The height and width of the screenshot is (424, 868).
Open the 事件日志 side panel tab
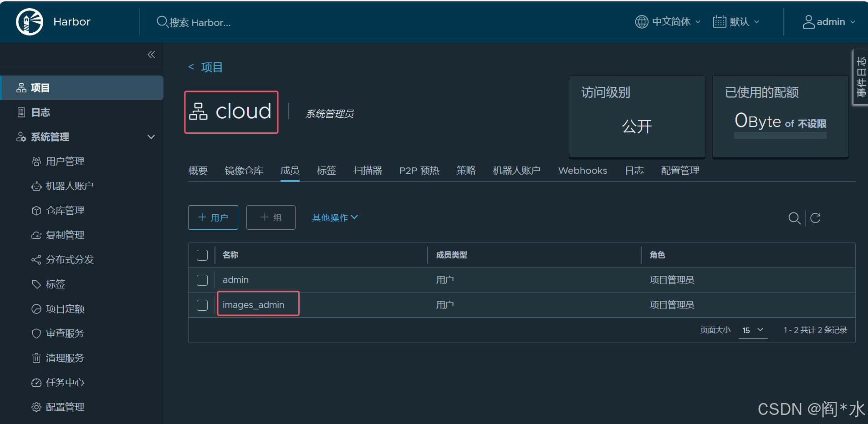[x=861, y=77]
